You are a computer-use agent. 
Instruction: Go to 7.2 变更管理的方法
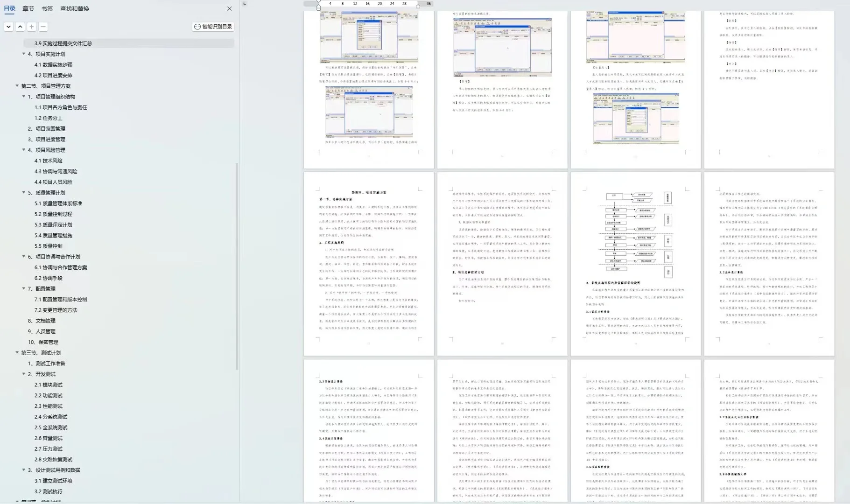click(56, 310)
